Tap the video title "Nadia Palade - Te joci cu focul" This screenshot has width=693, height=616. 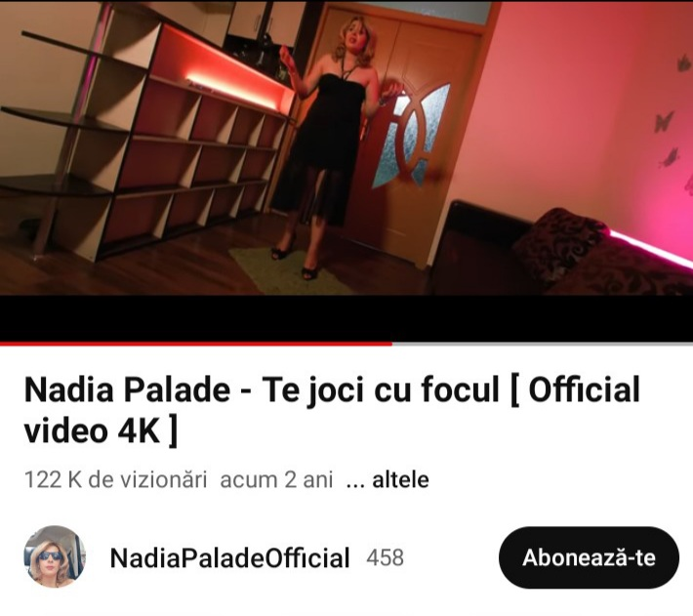tap(262, 390)
